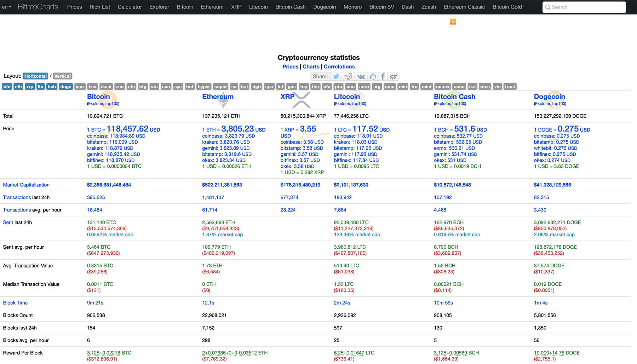Click the Reddit share icon
The image size is (637, 364).
348,76
